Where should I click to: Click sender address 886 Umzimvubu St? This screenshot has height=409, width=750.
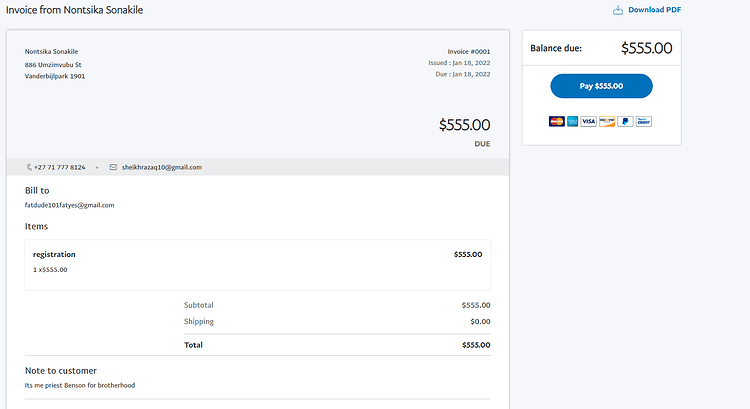53,65
